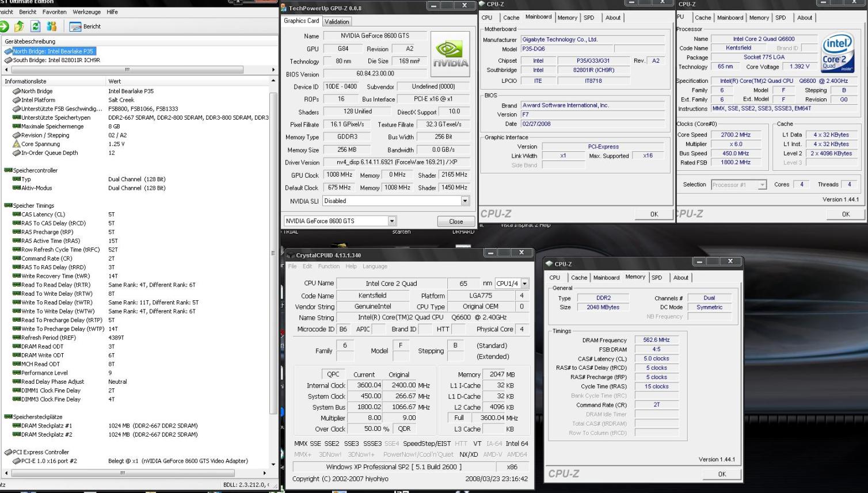This screenshot has height=493, width=868.
Task: Click the memory icon beside CAS Latency (CL)
Action: 17,214
